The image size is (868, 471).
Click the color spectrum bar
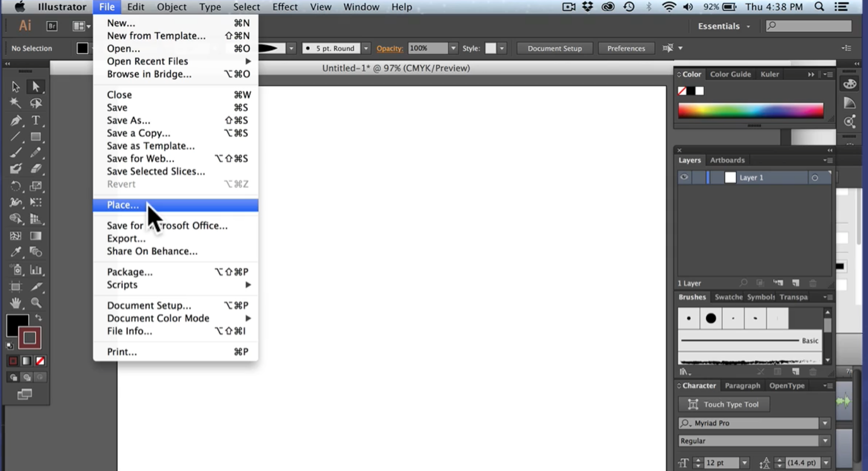(751, 111)
